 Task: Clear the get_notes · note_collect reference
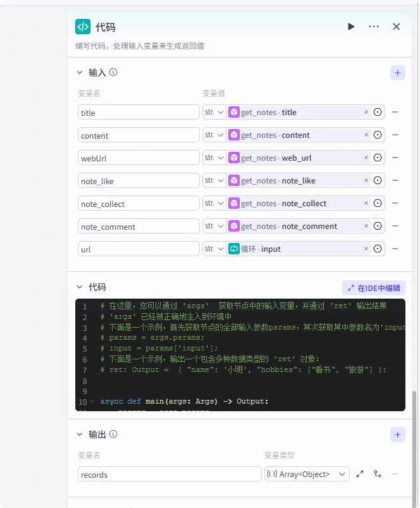(366, 203)
